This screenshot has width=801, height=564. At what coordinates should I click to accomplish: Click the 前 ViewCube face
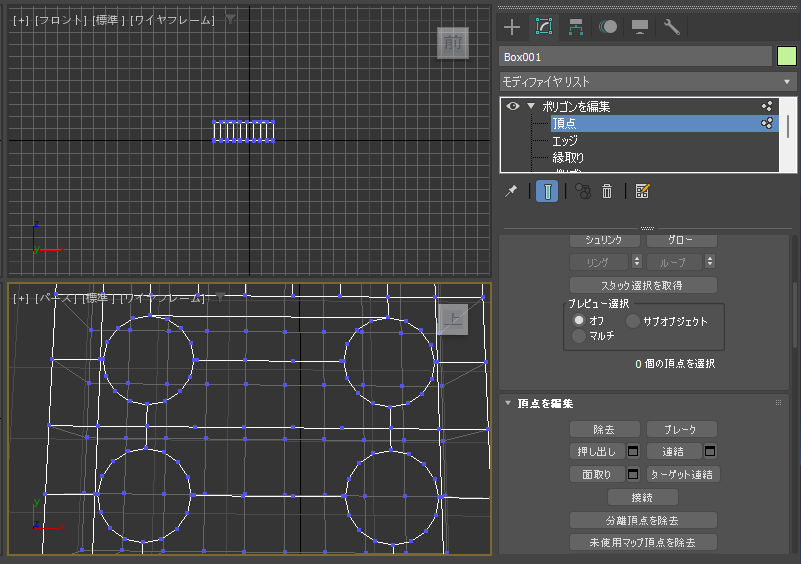[453, 42]
